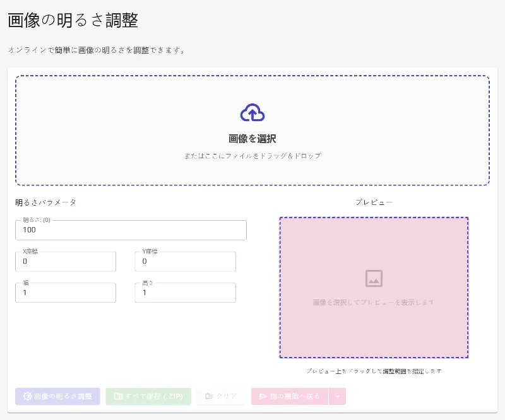This screenshot has width=505, height=420.
Task: Click the Y座標 input field
Action: [x=185, y=261]
